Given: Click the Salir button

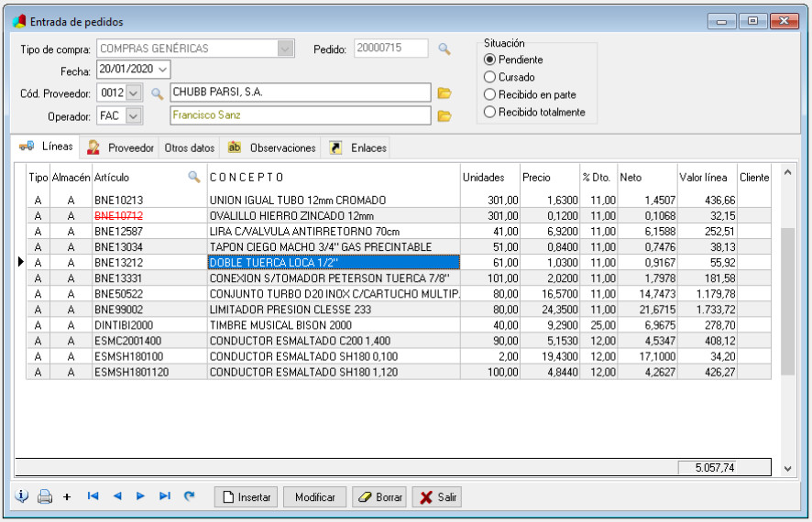Looking at the screenshot, I should (437, 497).
